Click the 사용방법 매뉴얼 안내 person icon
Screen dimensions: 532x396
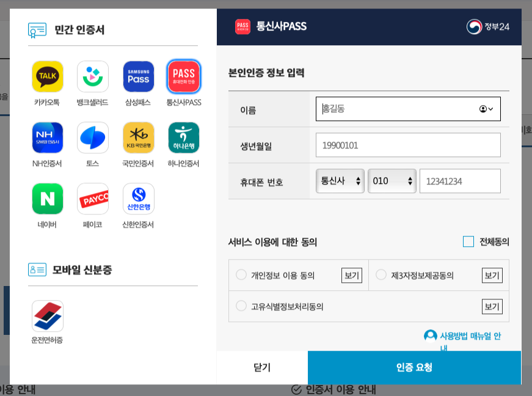tap(430, 336)
